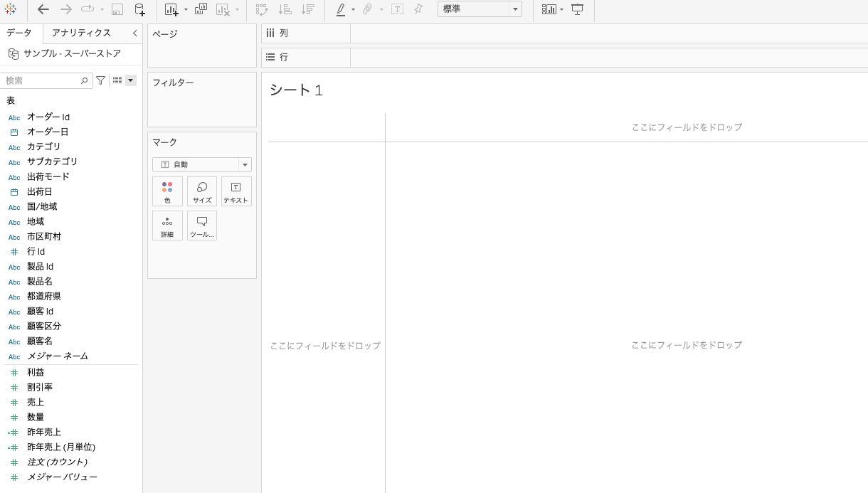Click the Show/hide cards icon

pyautogui.click(x=549, y=9)
